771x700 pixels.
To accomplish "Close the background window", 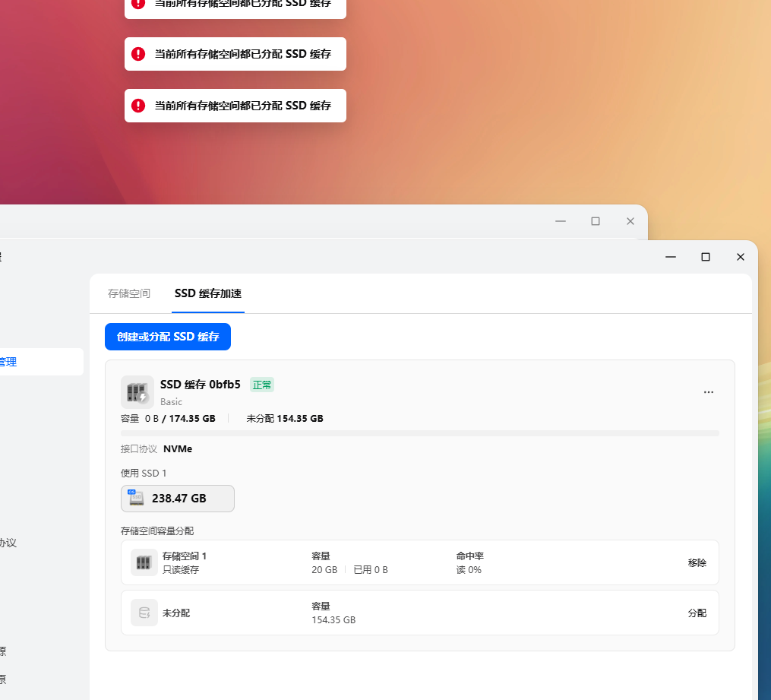I will click(x=630, y=221).
